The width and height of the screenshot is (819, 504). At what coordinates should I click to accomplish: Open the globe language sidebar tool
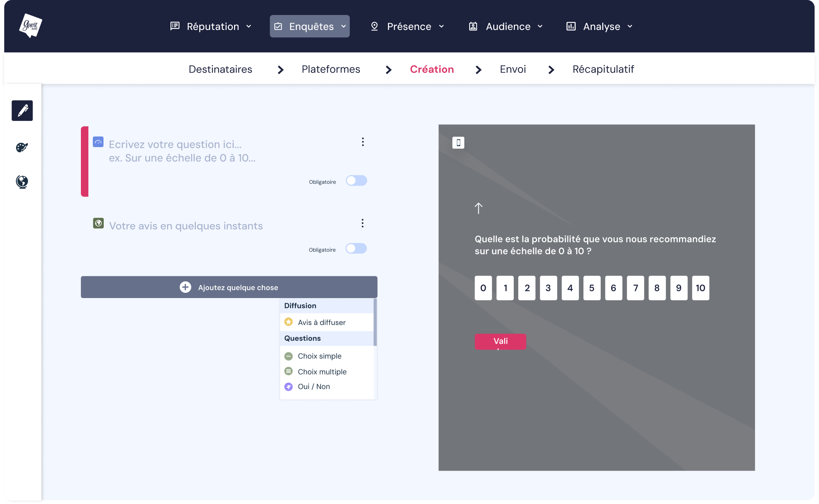pyautogui.click(x=22, y=182)
